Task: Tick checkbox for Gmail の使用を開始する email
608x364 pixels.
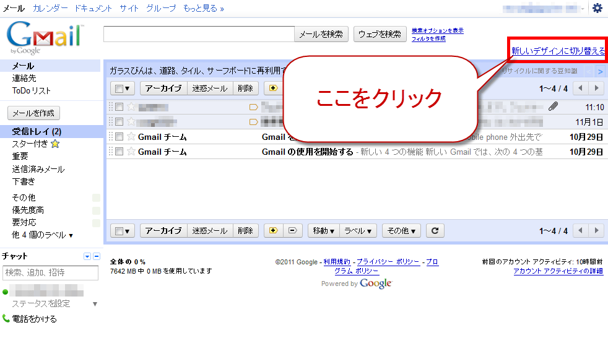Action: pyautogui.click(x=119, y=152)
